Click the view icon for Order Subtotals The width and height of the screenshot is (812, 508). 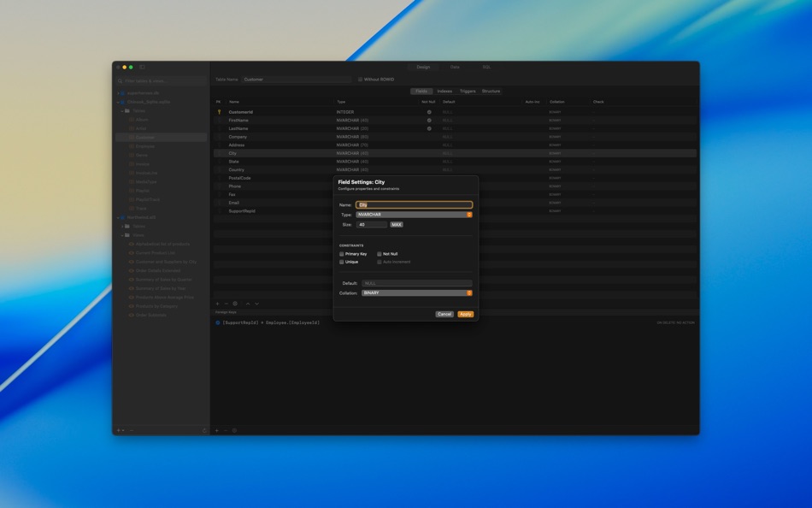(x=130, y=315)
